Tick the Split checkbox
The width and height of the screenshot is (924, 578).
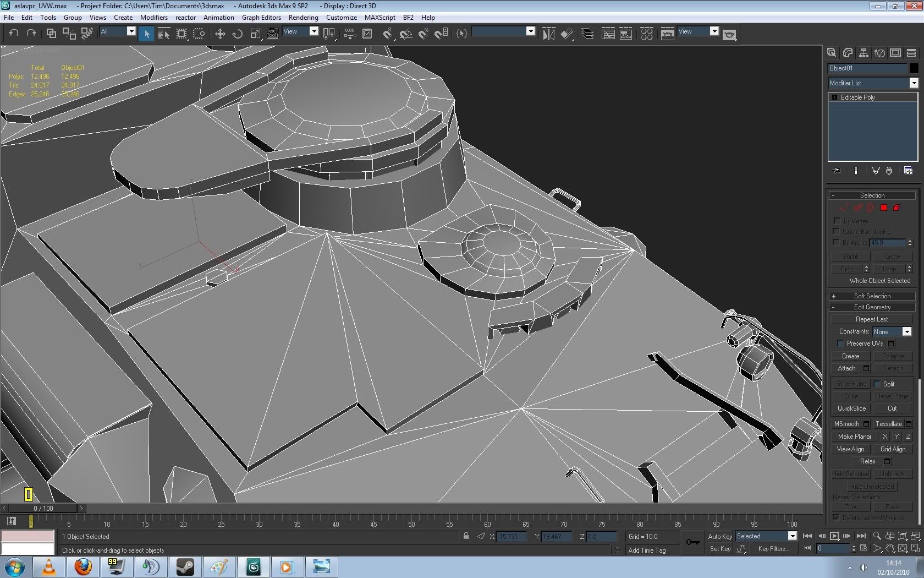click(877, 384)
